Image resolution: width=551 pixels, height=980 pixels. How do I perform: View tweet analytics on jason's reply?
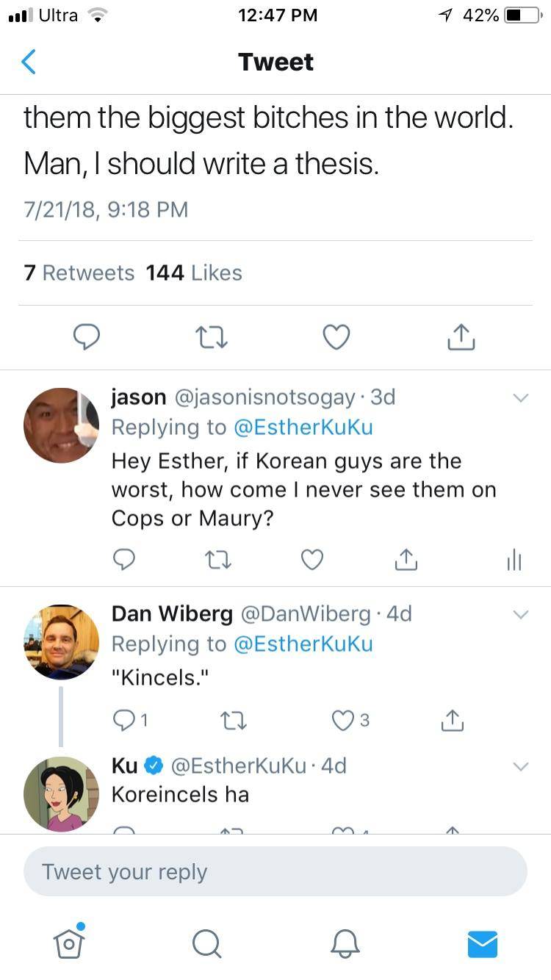click(514, 560)
